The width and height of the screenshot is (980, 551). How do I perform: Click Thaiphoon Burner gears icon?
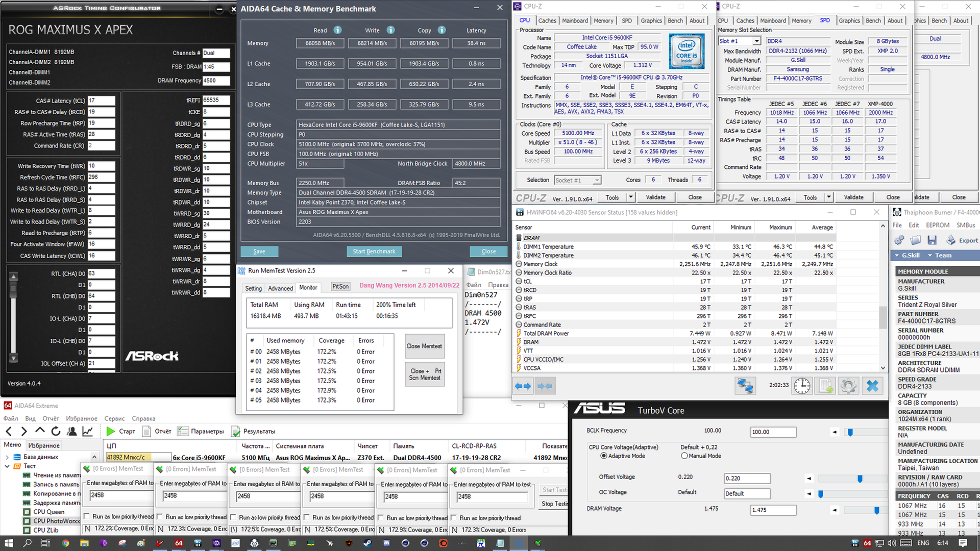[x=899, y=240]
